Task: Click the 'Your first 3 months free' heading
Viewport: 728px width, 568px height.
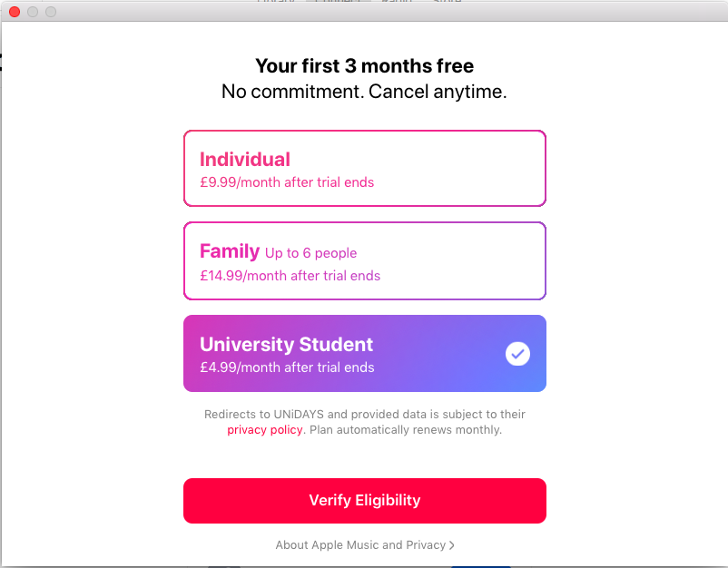Action: click(x=365, y=66)
